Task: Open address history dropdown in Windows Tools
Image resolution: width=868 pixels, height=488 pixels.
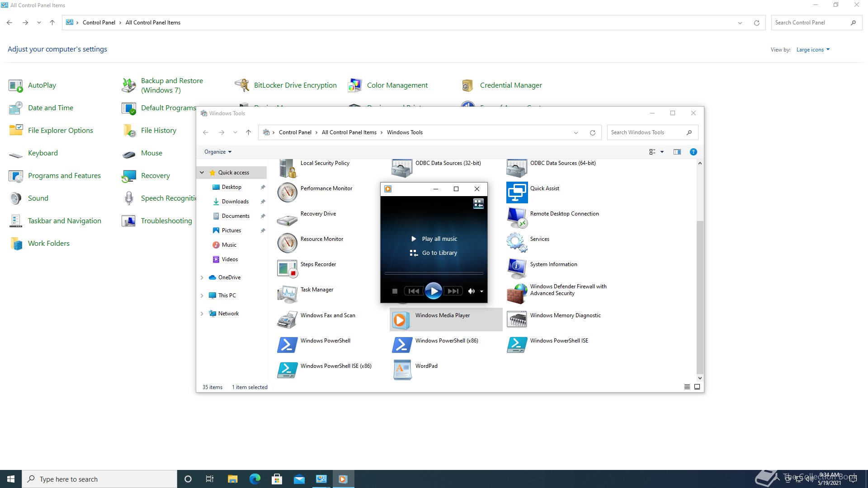Action: coord(576,132)
